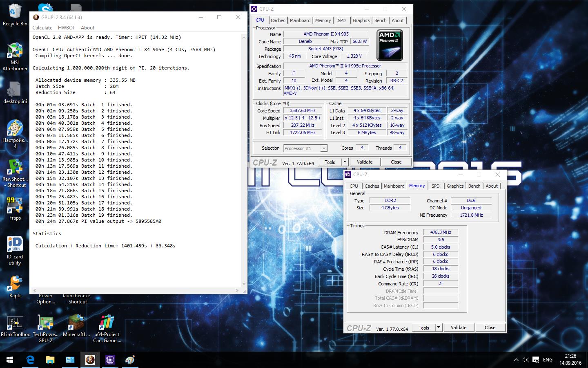The width and height of the screenshot is (588, 368).
Task: Open About tab in lower CPU-Z window
Action: point(492,186)
